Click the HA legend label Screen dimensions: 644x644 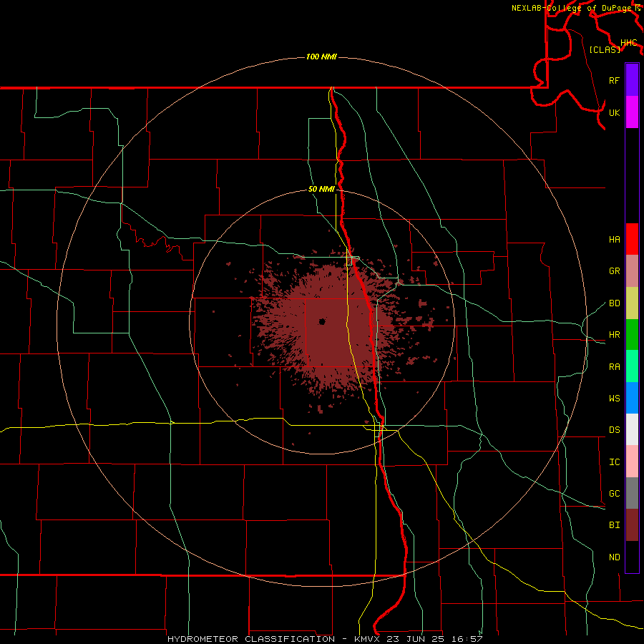(614, 240)
